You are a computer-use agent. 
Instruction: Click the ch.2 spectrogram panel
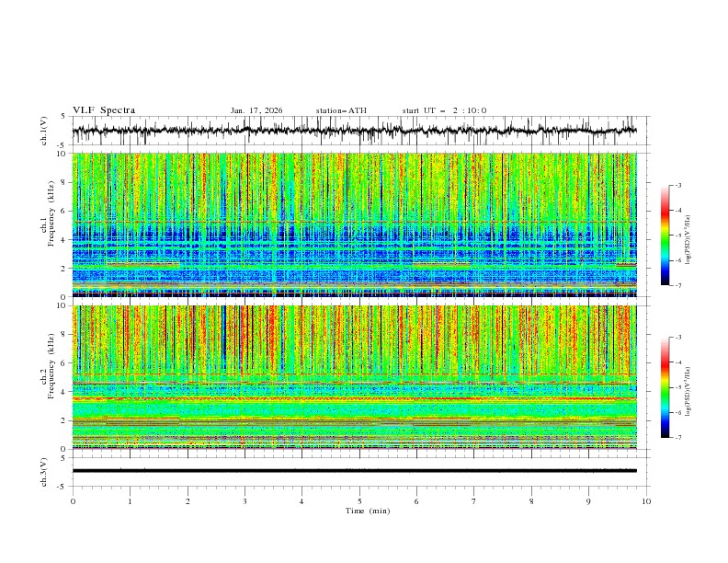click(x=354, y=377)
